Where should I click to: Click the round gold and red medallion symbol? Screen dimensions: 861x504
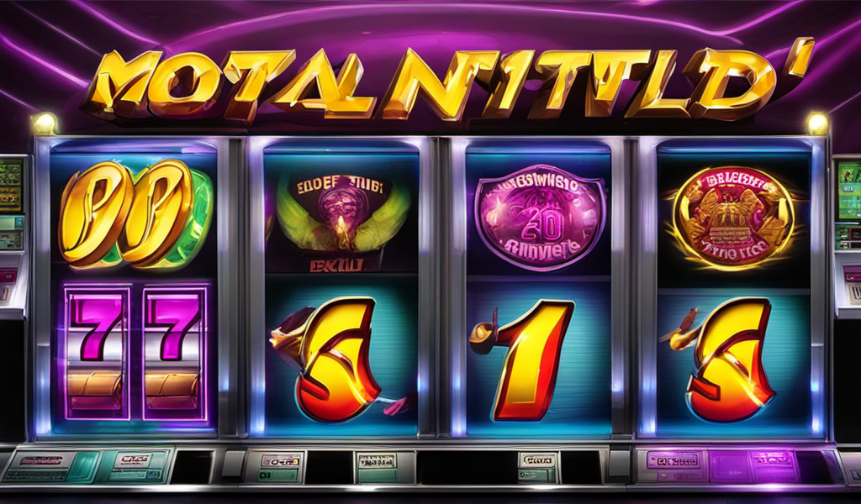733,218
